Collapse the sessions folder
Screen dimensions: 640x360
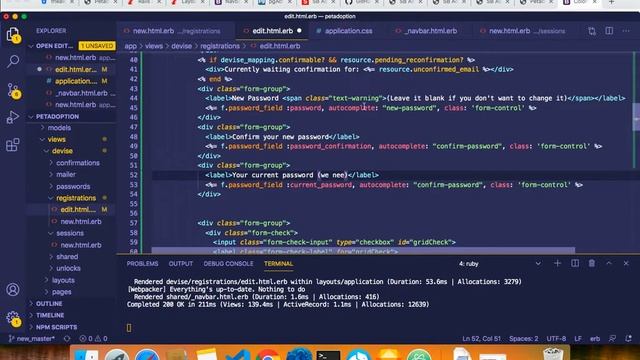(x=70, y=233)
